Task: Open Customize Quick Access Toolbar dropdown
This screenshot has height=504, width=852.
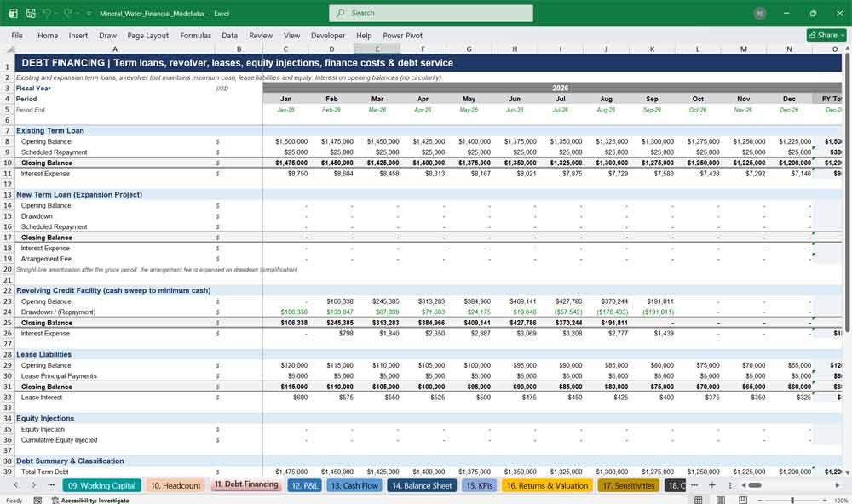Action: click(89, 14)
